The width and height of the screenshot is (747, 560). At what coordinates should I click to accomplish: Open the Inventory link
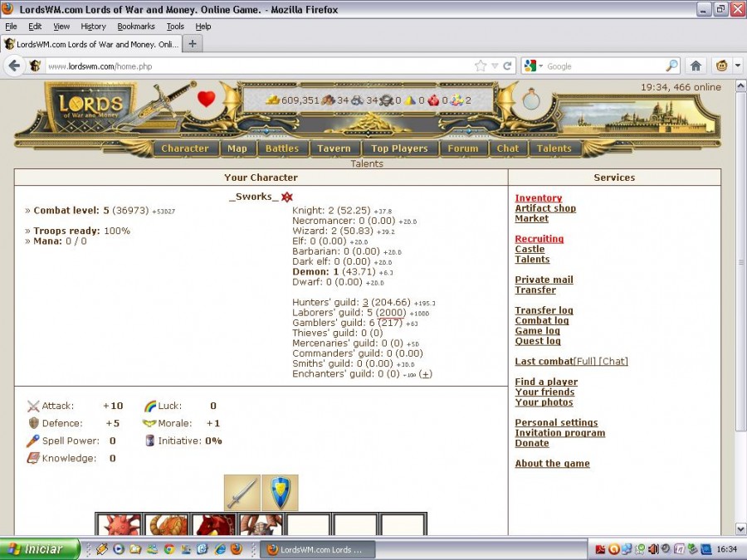coord(539,198)
